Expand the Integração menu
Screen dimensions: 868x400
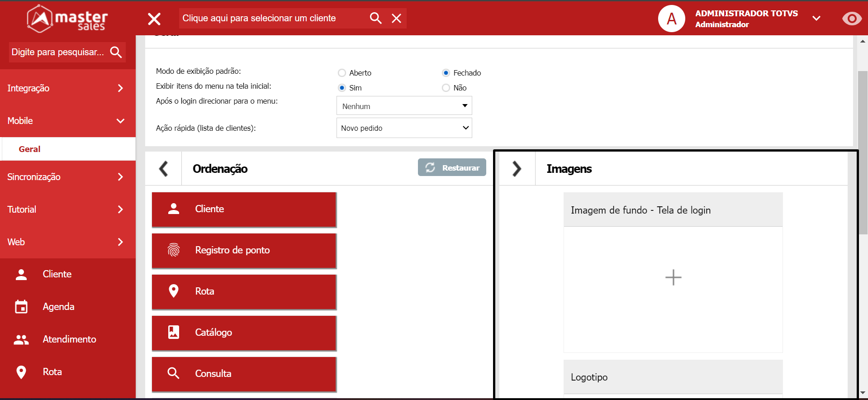tap(68, 88)
